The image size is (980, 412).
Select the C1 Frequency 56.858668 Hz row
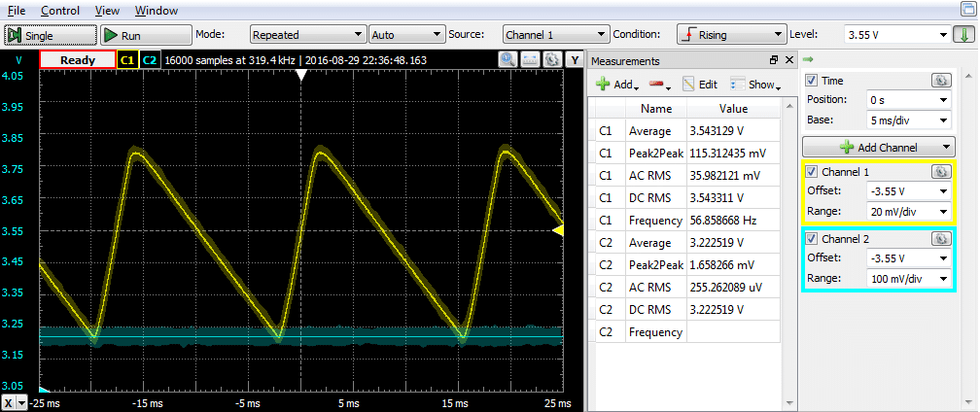coord(687,221)
